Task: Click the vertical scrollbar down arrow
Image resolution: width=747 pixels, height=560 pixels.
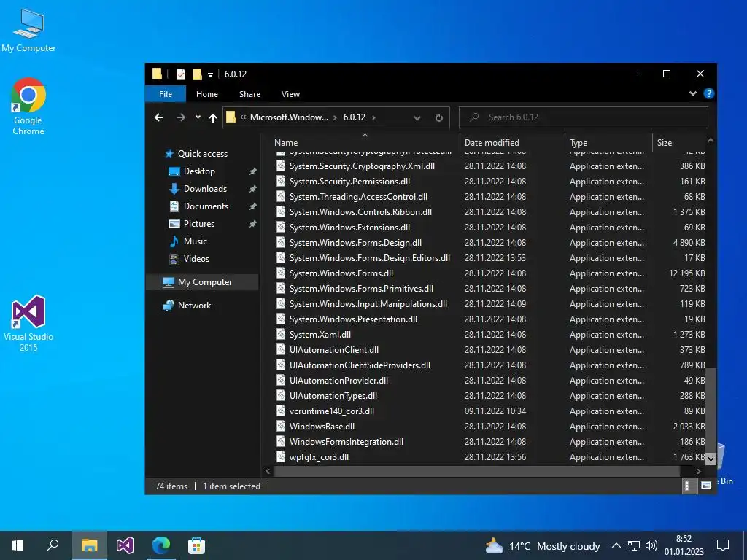Action: pos(711,459)
